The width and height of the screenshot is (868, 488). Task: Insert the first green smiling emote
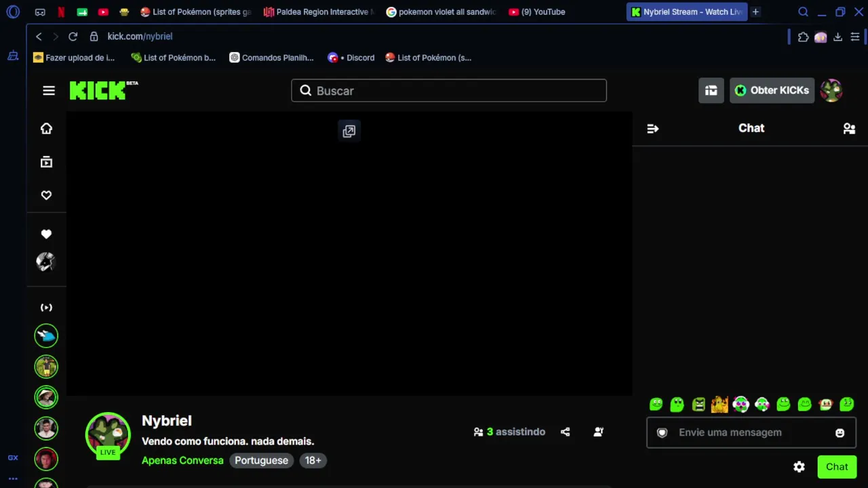(x=656, y=405)
